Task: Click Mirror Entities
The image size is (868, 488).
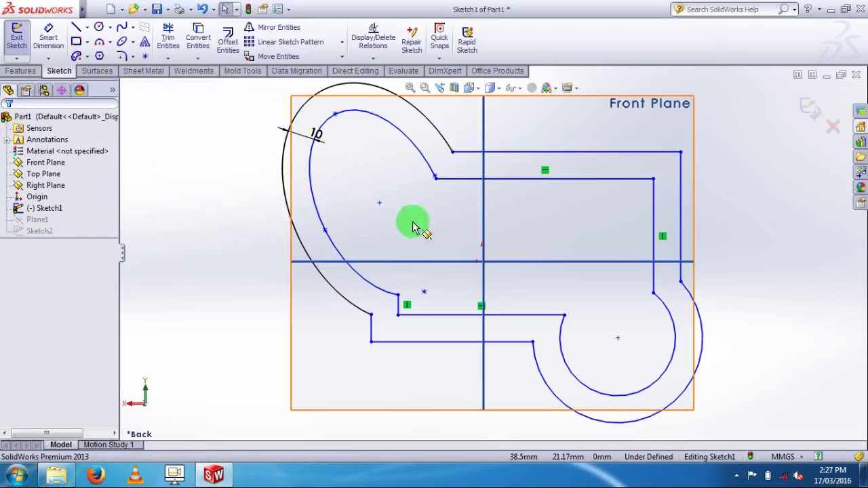Action: (272, 27)
